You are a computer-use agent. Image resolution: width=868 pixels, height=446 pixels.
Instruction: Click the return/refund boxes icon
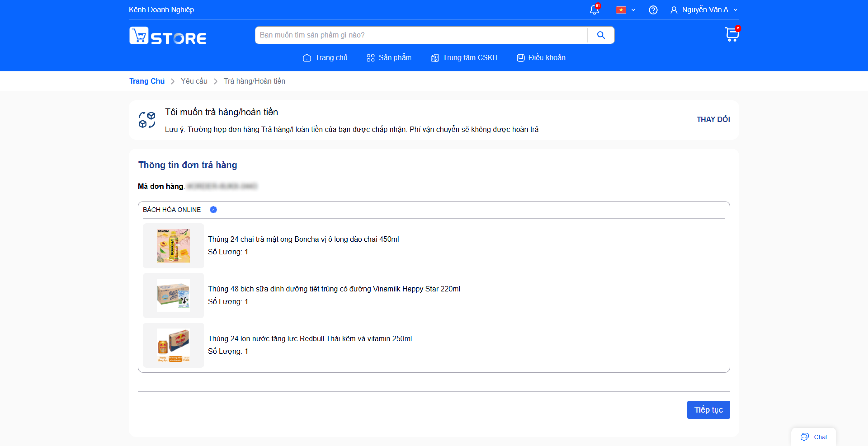point(147,120)
